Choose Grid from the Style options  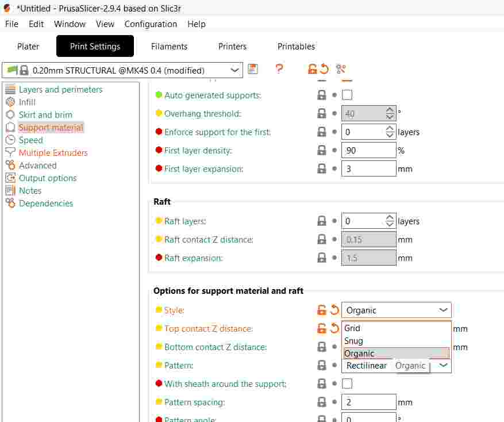click(x=352, y=328)
